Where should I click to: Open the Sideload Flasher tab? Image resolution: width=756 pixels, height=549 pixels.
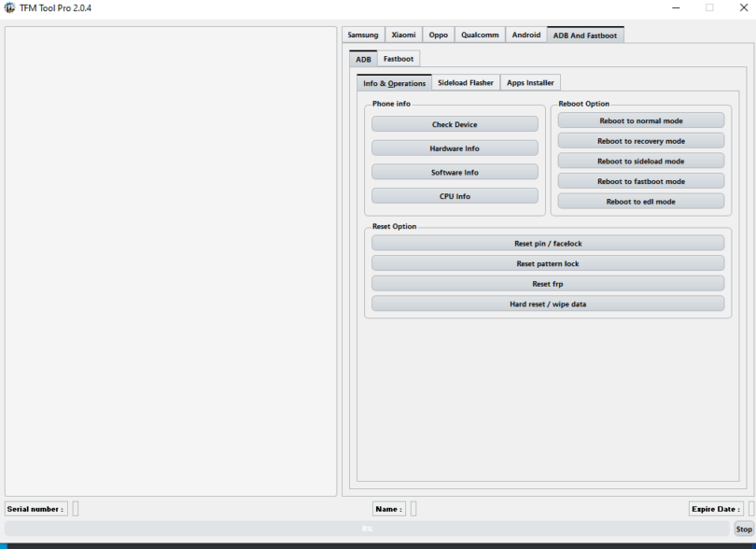pos(466,82)
